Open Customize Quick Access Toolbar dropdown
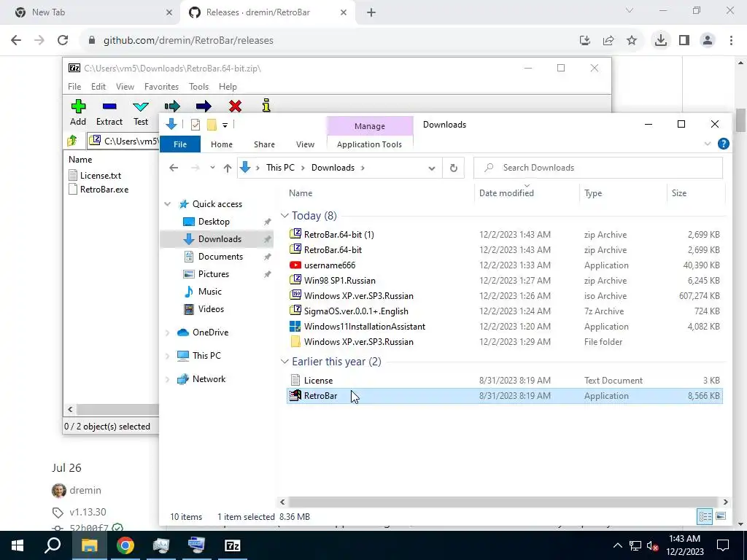Viewport: 747px width, 560px height. [x=225, y=125]
